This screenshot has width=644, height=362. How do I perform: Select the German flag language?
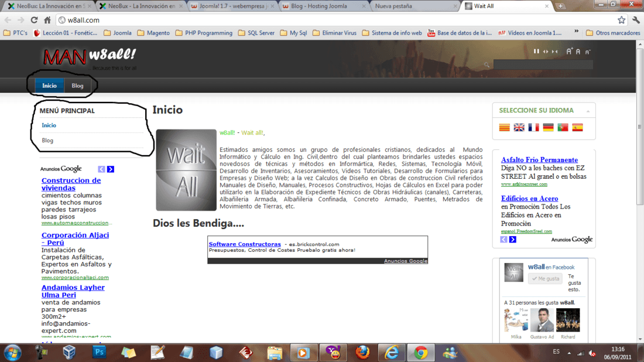[x=549, y=127]
